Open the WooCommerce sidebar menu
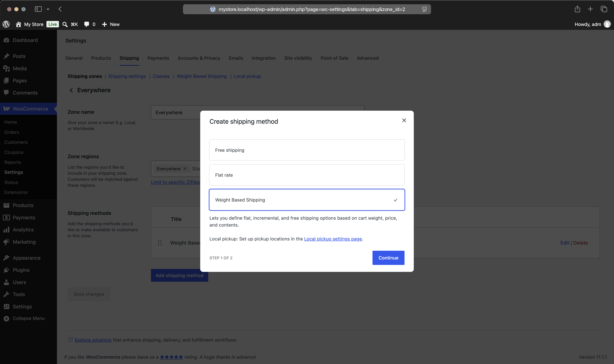The image size is (614, 364). pos(28,109)
